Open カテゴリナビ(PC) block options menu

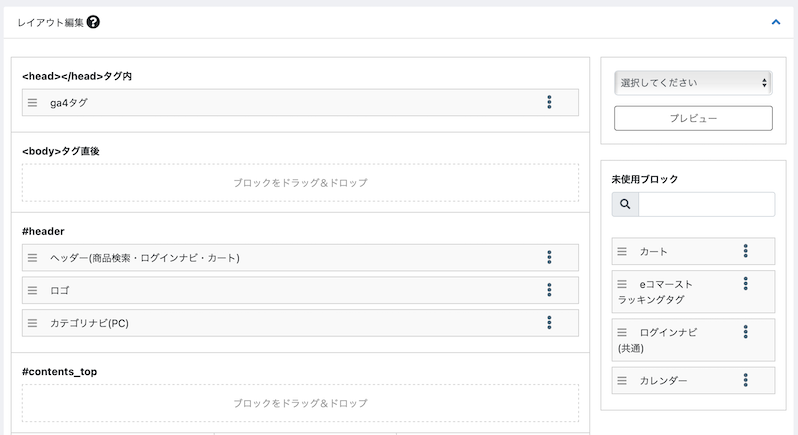(549, 322)
